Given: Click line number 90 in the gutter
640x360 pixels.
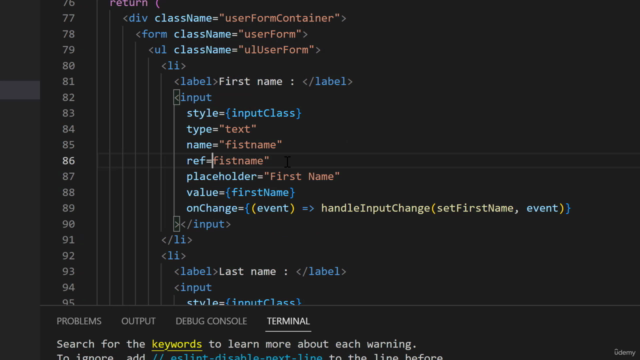Looking at the screenshot, I should 69,224.
